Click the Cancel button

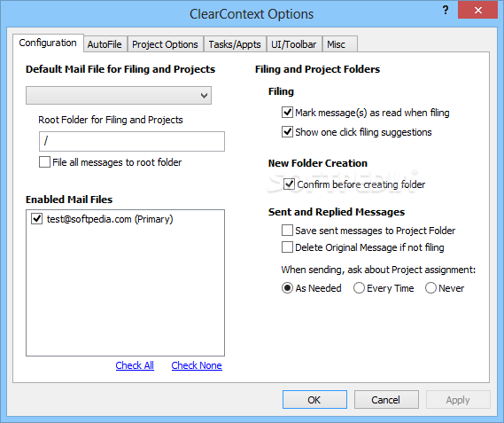click(386, 399)
